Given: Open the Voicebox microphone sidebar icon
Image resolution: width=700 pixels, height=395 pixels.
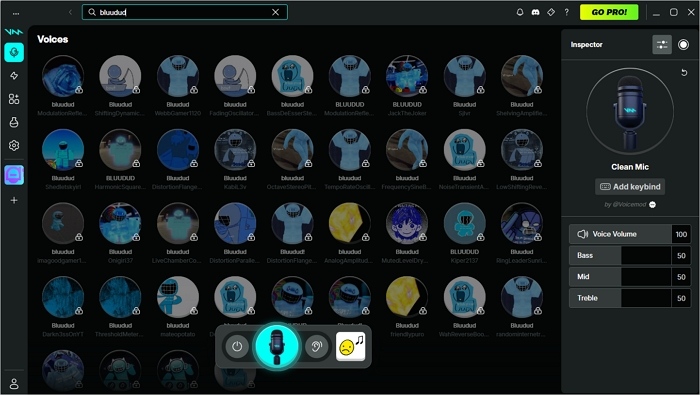Looking at the screenshot, I should pyautogui.click(x=14, y=53).
